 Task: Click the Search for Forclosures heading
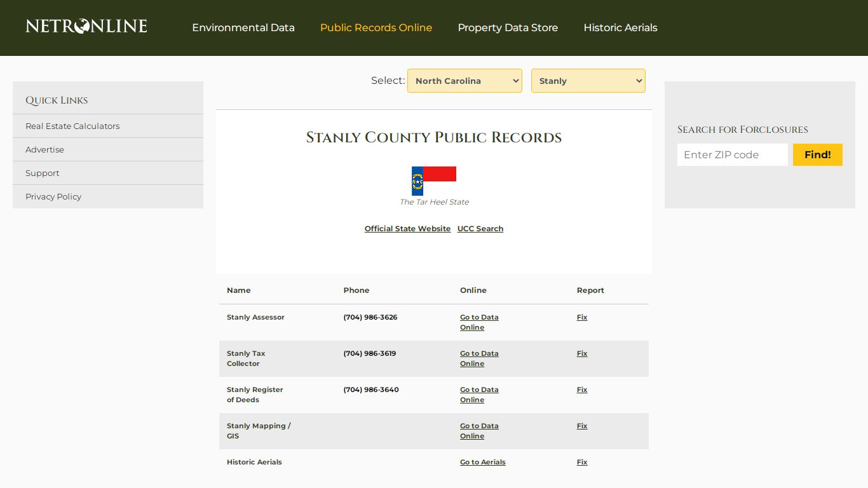tap(743, 130)
